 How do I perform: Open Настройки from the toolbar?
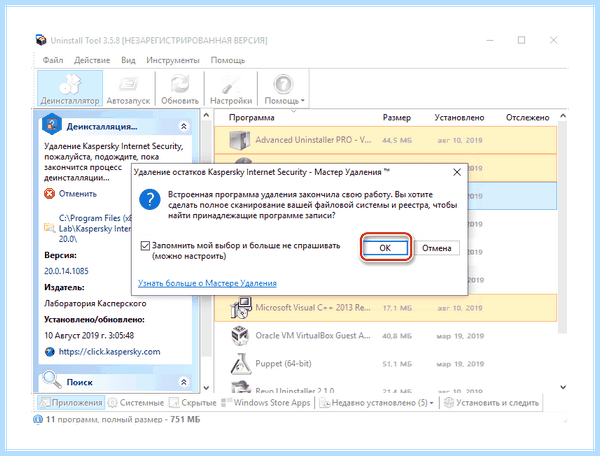(x=231, y=88)
